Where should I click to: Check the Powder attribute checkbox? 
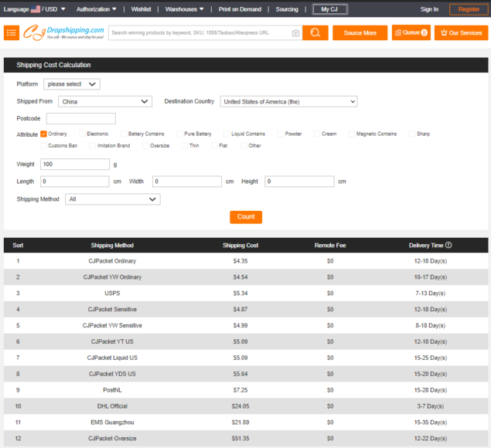click(x=280, y=134)
